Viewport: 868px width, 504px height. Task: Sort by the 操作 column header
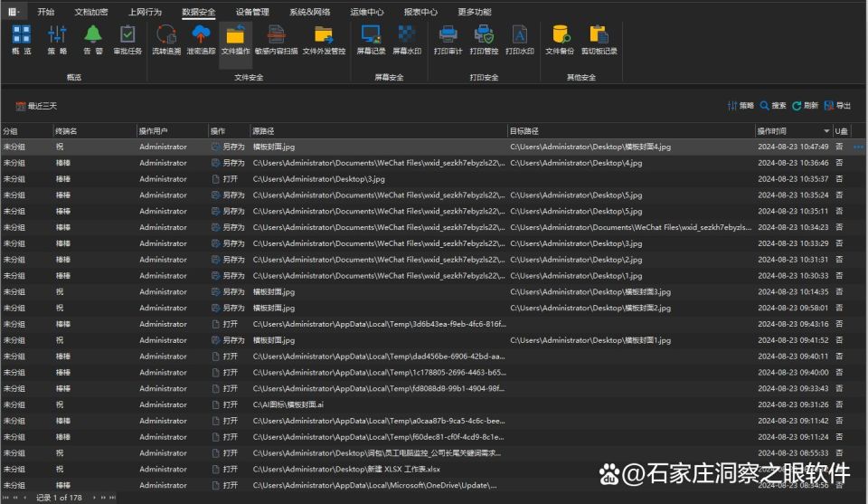pos(229,131)
